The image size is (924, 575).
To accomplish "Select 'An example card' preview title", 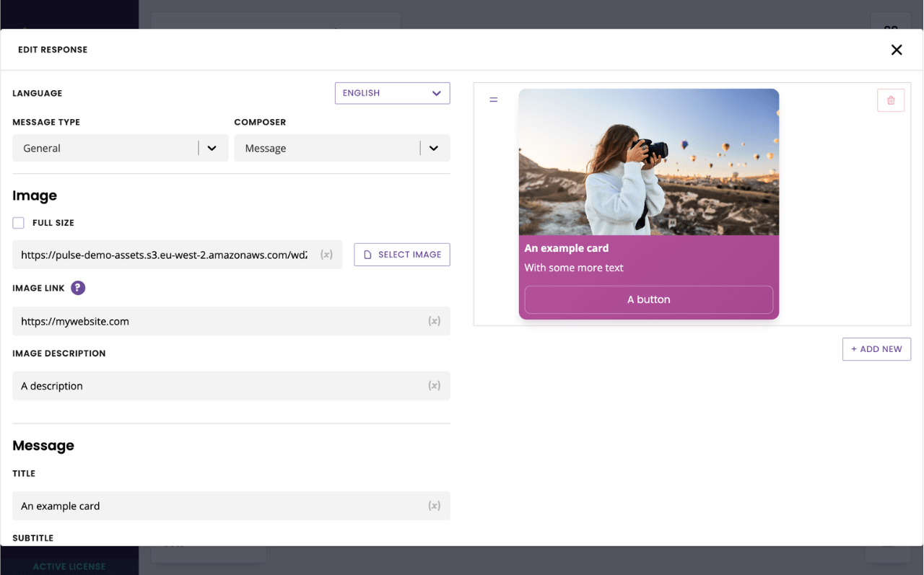I will [567, 248].
